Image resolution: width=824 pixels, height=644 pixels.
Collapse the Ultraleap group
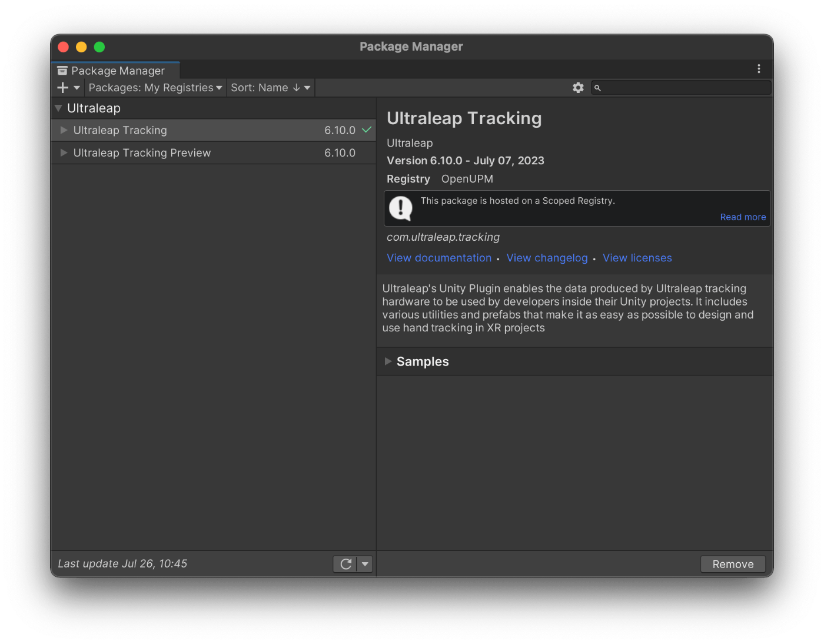click(58, 108)
